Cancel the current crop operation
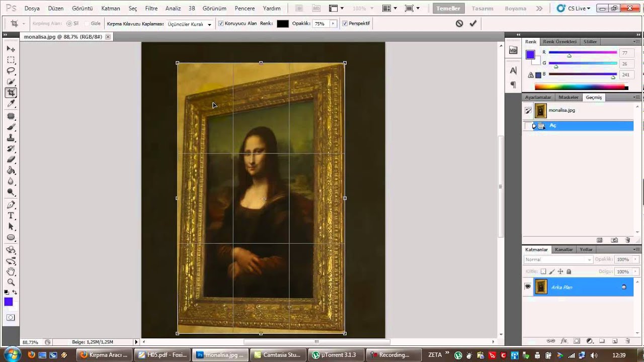This screenshot has width=644, height=362. click(459, 23)
